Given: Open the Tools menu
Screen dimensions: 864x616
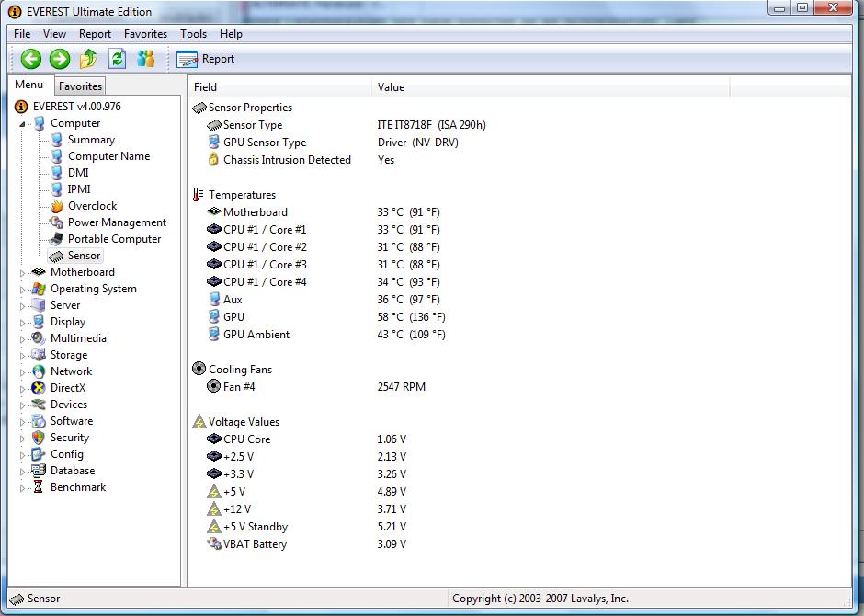Looking at the screenshot, I should pyautogui.click(x=193, y=34).
